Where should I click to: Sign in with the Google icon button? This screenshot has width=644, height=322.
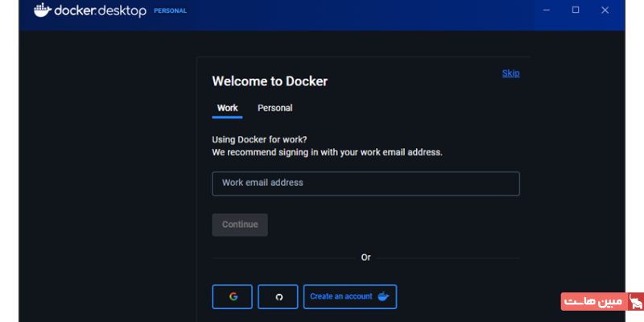click(233, 296)
